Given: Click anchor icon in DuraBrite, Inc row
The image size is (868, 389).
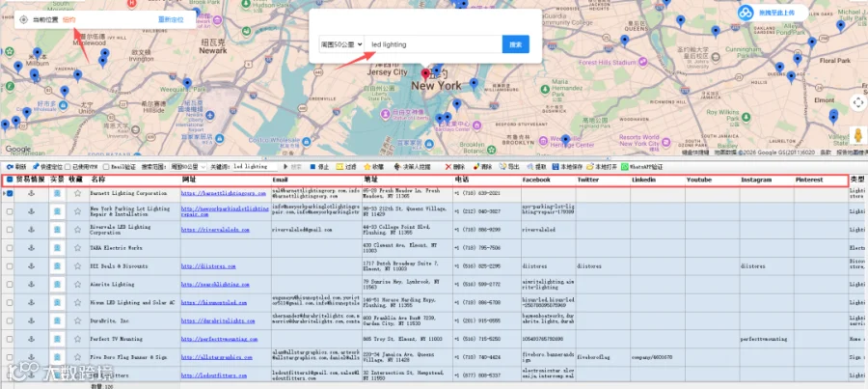Looking at the screenshot, I should pos(31,320).
